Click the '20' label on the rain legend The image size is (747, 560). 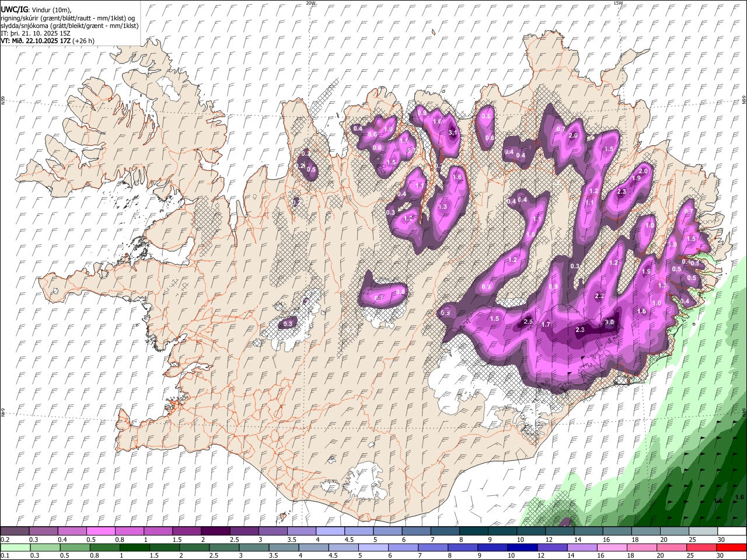(660, 555)
